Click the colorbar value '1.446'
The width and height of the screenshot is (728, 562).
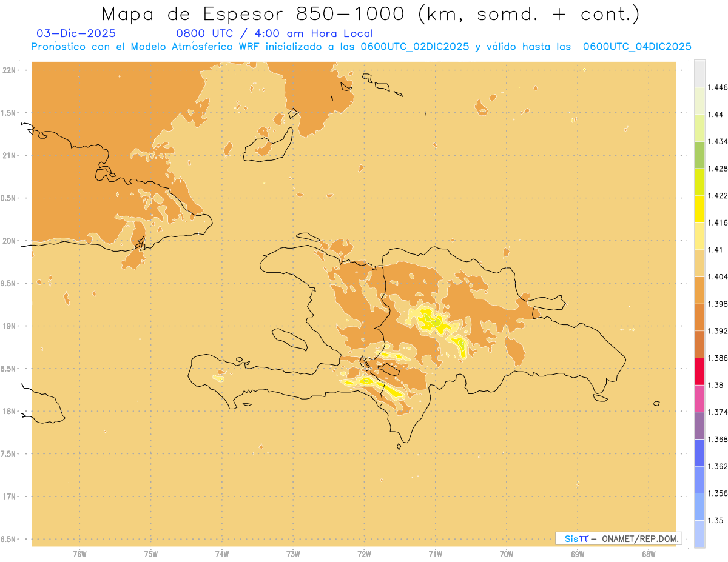pyautogui.click(x=717, y=87)
